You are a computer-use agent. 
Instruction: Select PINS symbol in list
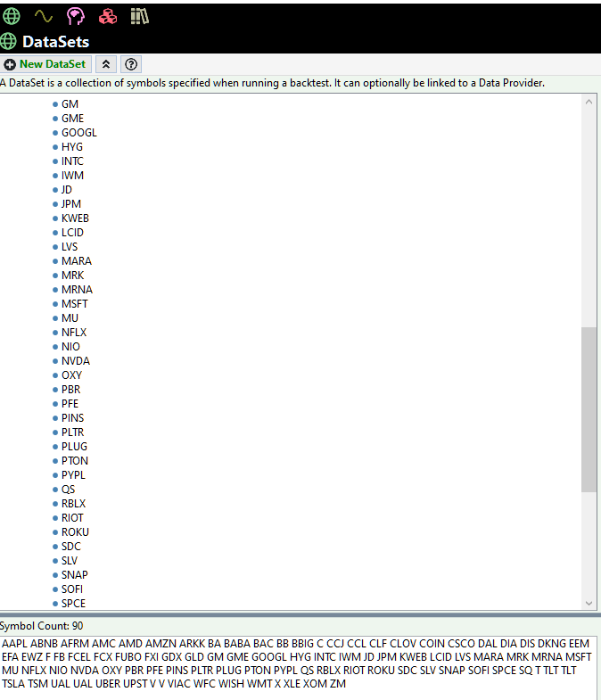click(72, 418)
